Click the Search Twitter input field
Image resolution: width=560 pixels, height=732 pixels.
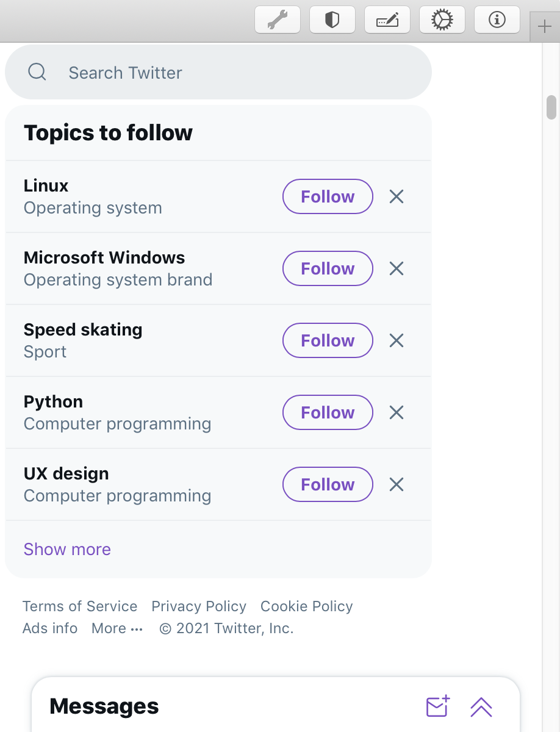(x=232, y=73)
